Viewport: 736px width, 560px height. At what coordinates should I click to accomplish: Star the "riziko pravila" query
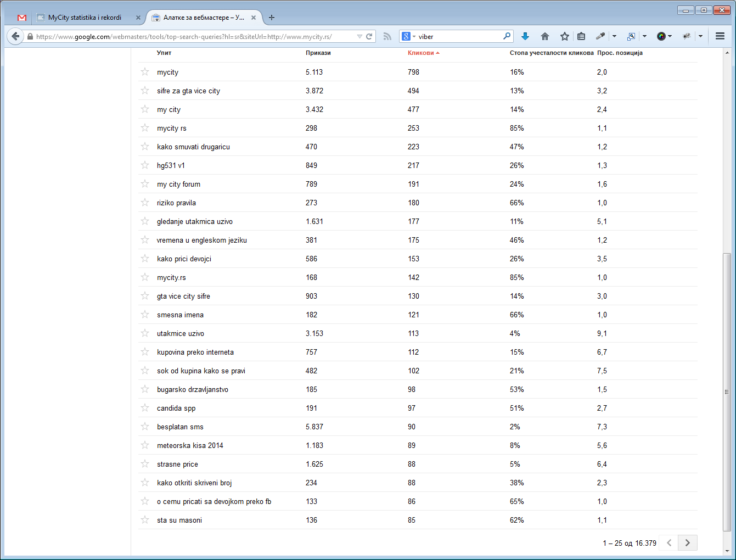click(x=145, y=203)
